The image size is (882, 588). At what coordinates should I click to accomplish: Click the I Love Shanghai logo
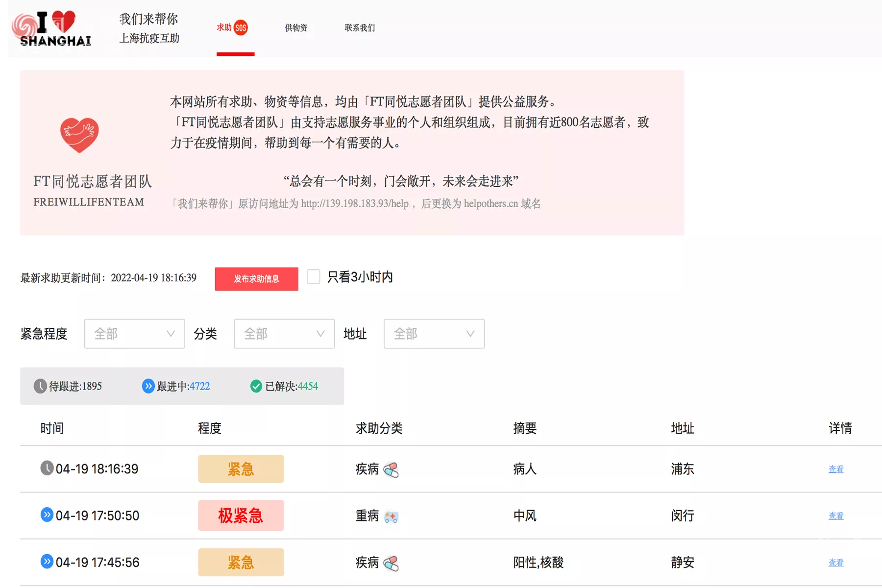coord(52,28)
